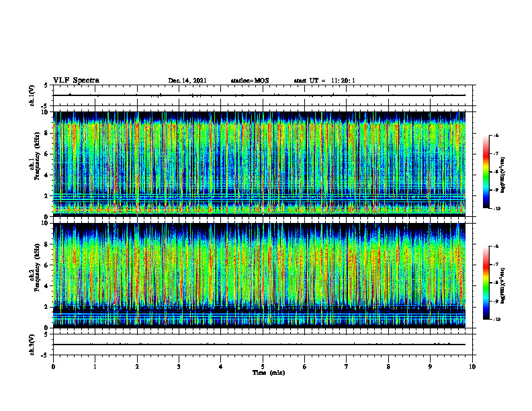
Task: Click the ch.3 voltage waveform trace panel
Action: [x=264, y=345]
